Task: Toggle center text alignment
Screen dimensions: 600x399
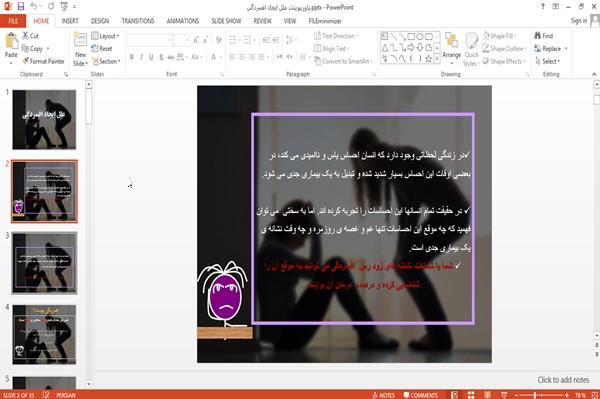Action: [242, 57]
